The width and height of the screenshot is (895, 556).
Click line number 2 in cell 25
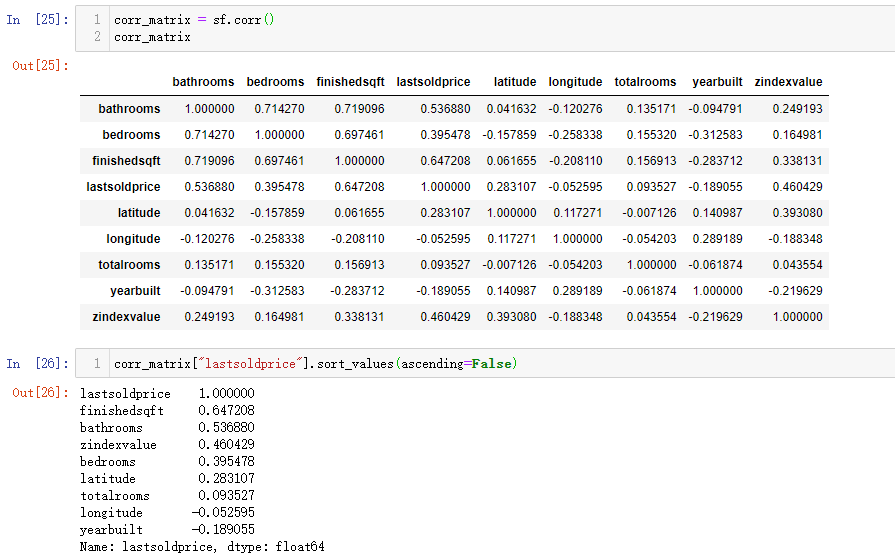pyautogui.click(x=97, y=37)
